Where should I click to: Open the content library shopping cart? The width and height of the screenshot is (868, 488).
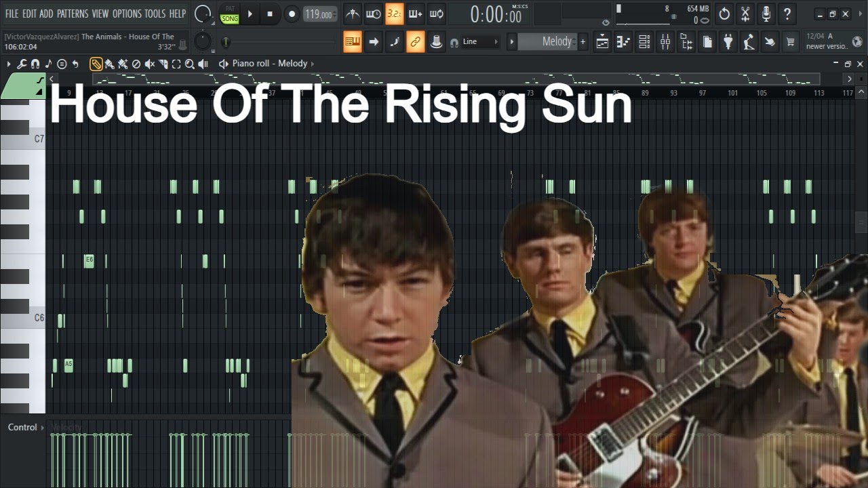point(791,42)
